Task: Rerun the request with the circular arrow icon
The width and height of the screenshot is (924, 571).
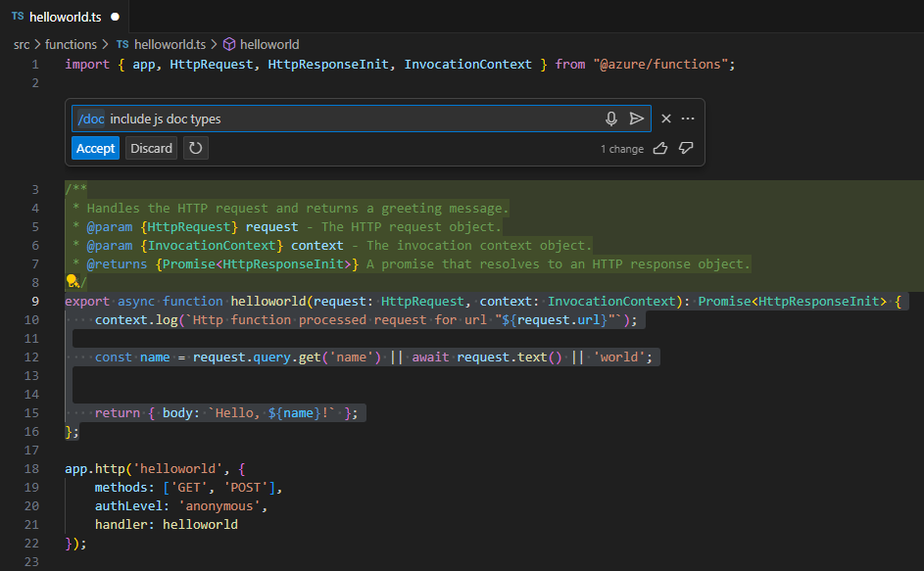Action: tap(196, 148)
